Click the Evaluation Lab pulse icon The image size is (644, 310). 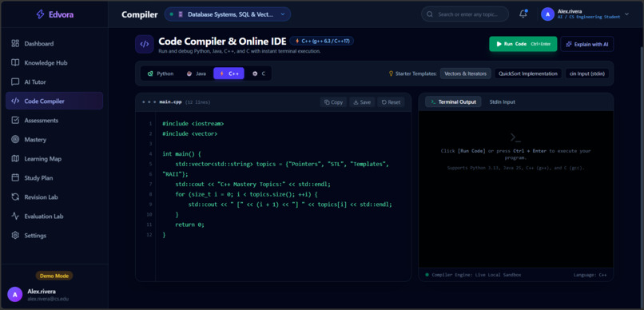(x=15, y=216)
